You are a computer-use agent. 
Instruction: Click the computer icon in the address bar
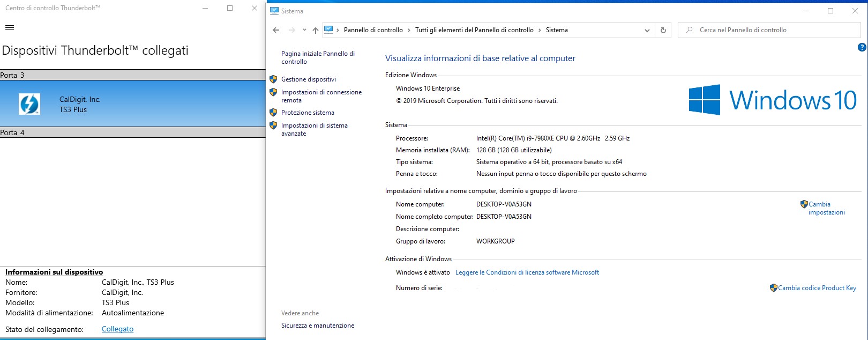pyautogui.click(x=328, y=30)
